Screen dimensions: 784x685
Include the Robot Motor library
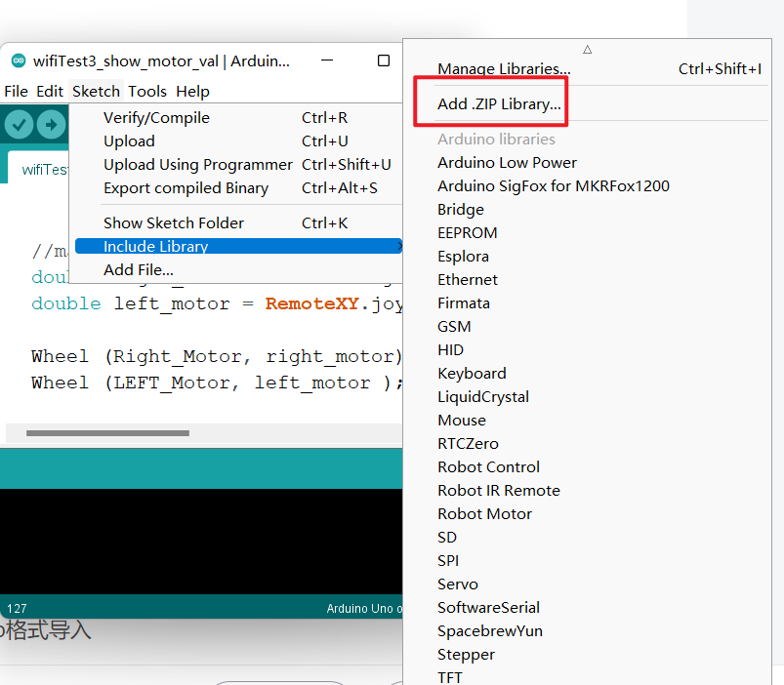(x=588, y=514)
